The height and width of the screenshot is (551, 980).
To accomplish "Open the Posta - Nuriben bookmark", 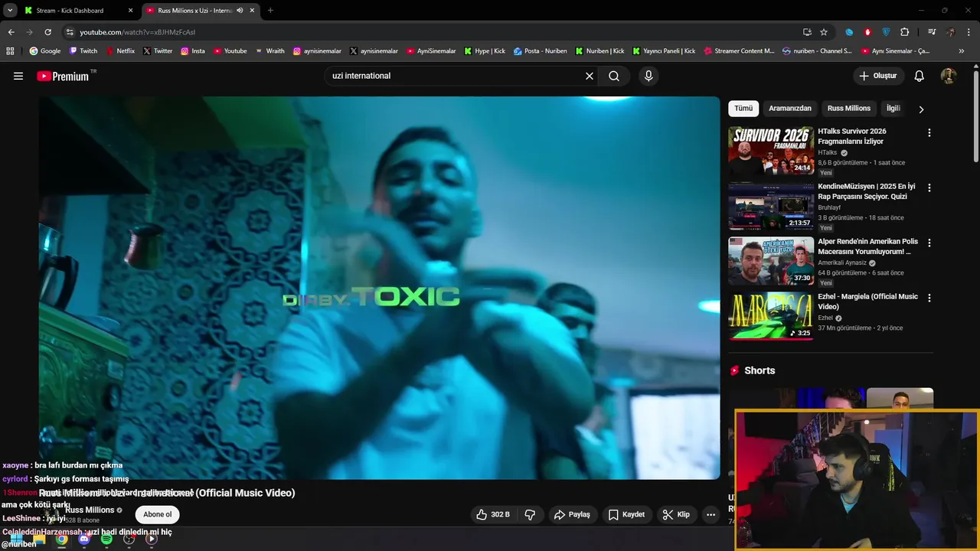I will (541, 51).
